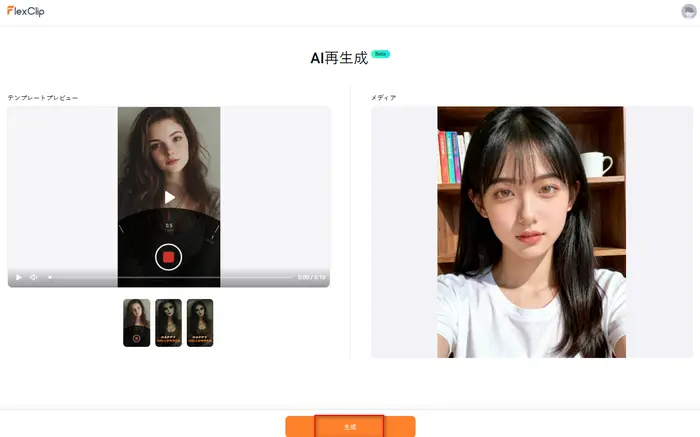Click the Beta badge next to AI再生成
This screenshot has width=700, height=437.
click(380, 54)
